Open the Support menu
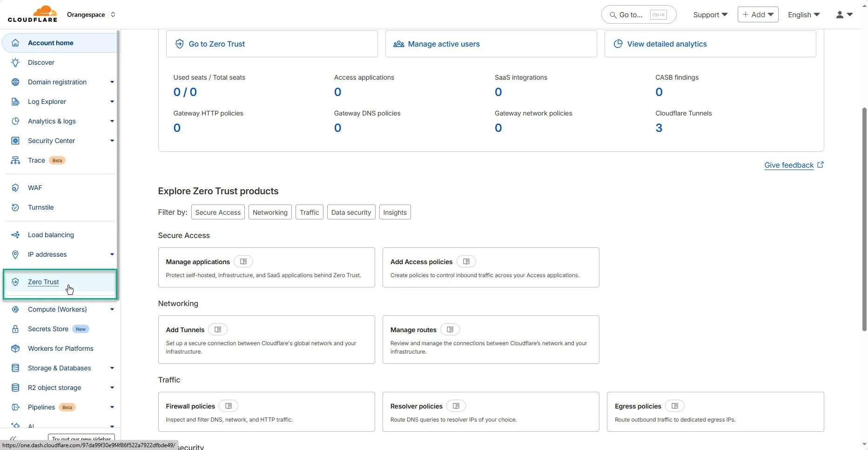Image resolution: width=868 pixels, height=450 pixels. click(710, 14)
